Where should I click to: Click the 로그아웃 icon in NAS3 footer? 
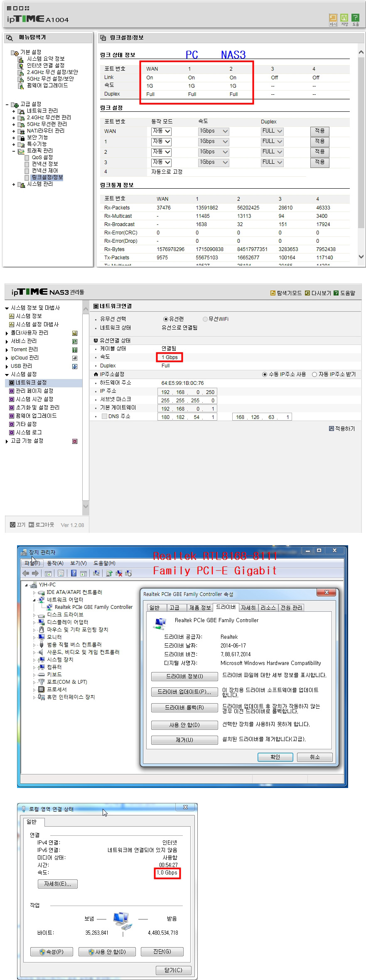pos(31,524)
